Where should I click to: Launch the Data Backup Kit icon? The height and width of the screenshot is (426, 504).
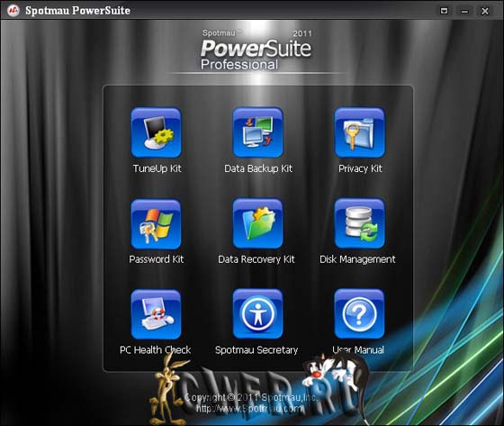point(257,132)
